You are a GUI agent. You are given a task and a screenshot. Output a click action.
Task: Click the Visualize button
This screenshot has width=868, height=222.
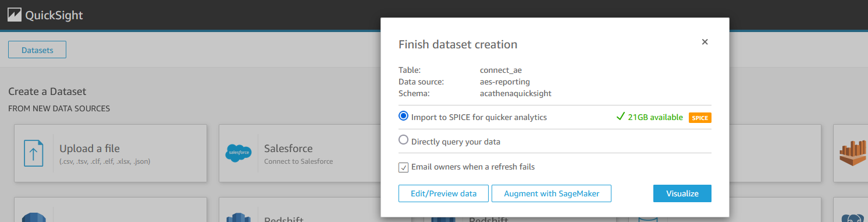[x=682, y=193]
